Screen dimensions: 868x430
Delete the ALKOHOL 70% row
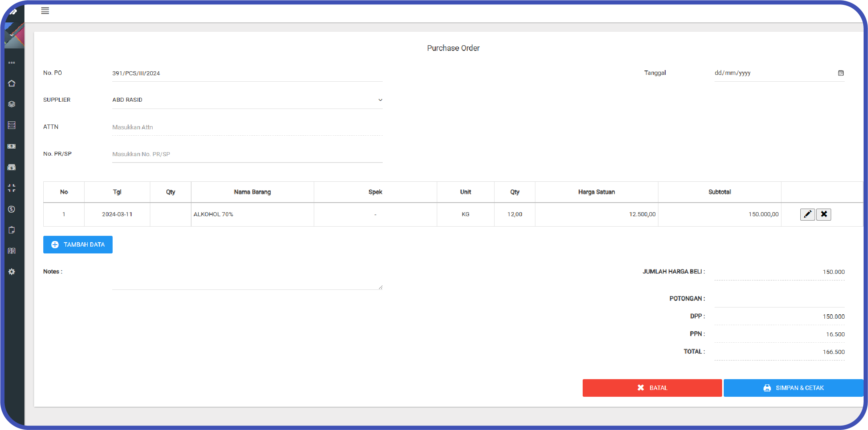tap(824, 214)
